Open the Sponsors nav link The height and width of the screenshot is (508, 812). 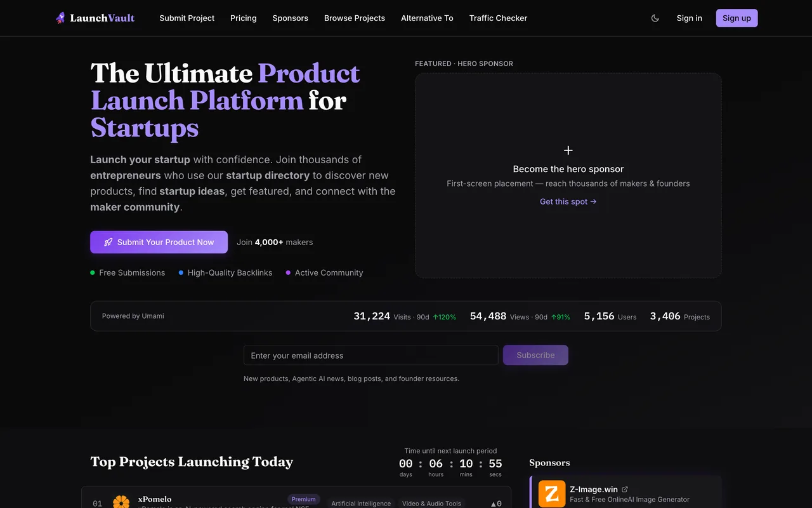pyautogui.click(x=291, y=18)
